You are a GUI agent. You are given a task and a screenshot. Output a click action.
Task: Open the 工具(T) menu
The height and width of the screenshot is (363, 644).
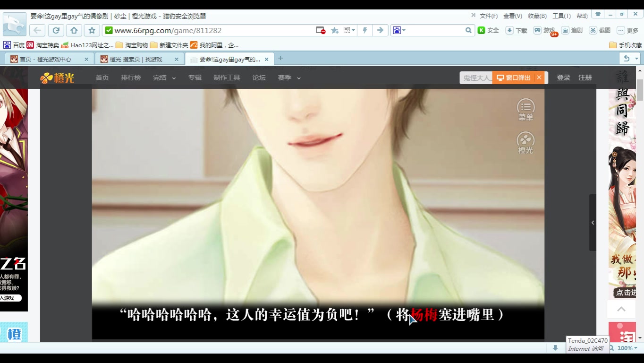tap(562, 16)
